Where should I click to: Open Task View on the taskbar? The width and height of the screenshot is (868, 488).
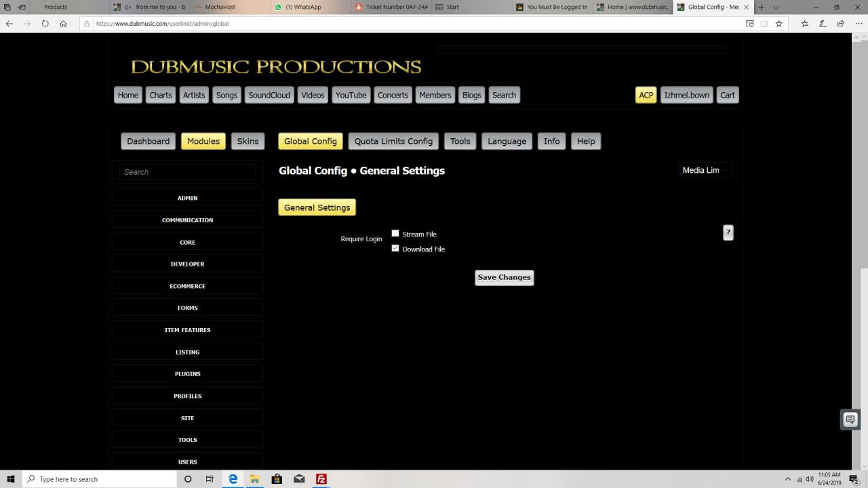[210, 479]
